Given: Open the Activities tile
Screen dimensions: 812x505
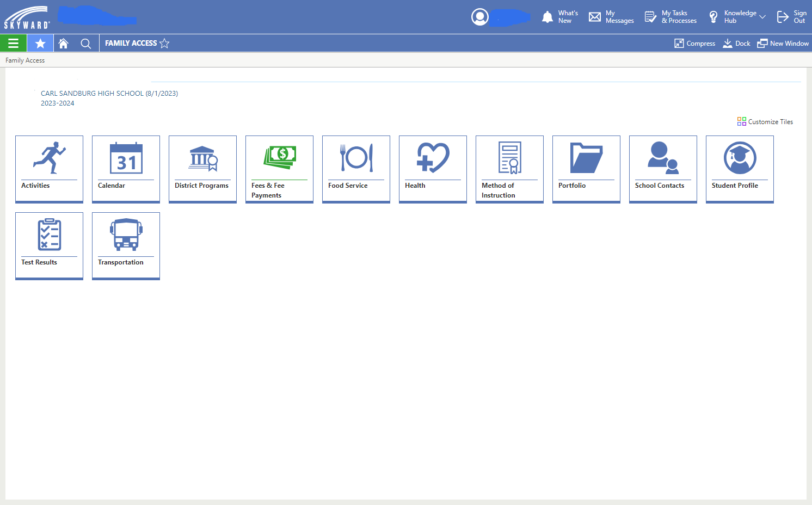Looking at the screenshot, I should (49, 169).
